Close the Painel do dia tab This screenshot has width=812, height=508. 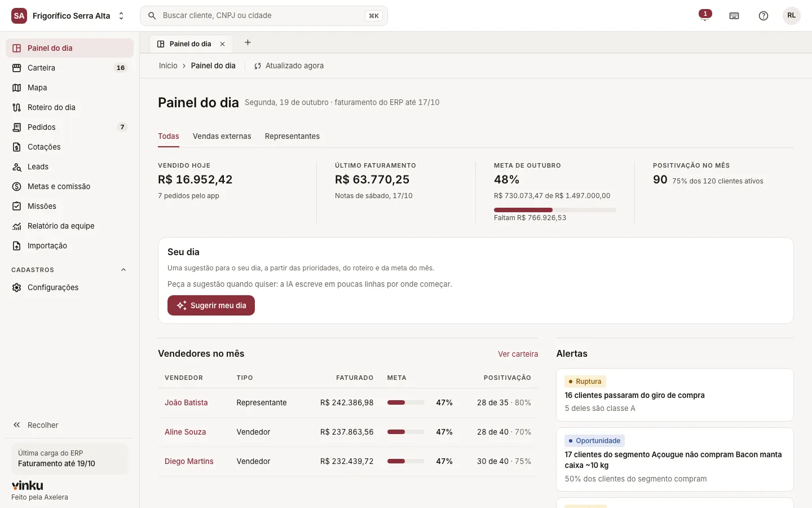click(x=223, y=44)
